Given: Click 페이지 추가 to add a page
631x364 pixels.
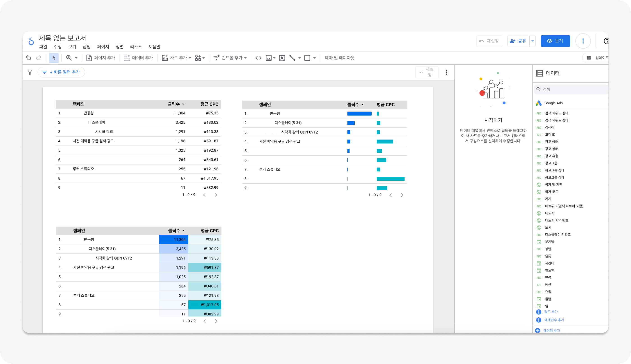Looking at the screenshot, I should pos(101,58).
